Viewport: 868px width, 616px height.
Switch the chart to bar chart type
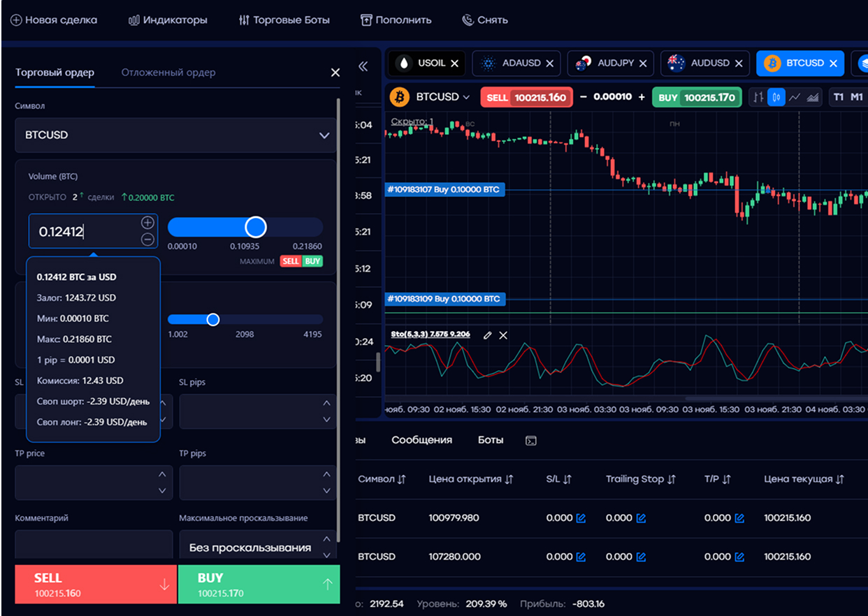(x=758, y=98)
